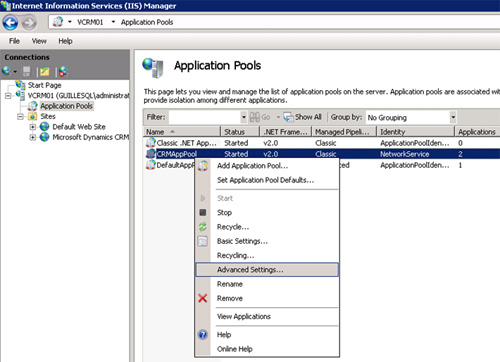
Task: Click the Save connections disk icon
Action: pos(27,71)
